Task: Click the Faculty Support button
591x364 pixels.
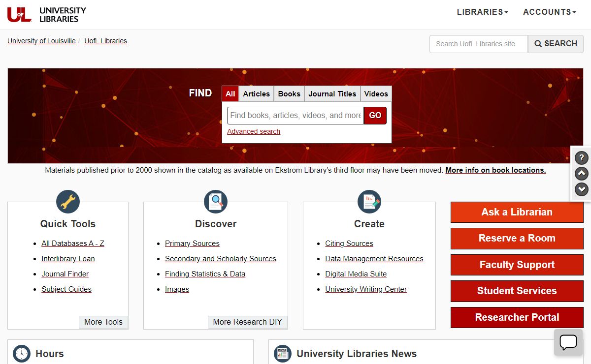Action: click(517, 265)
